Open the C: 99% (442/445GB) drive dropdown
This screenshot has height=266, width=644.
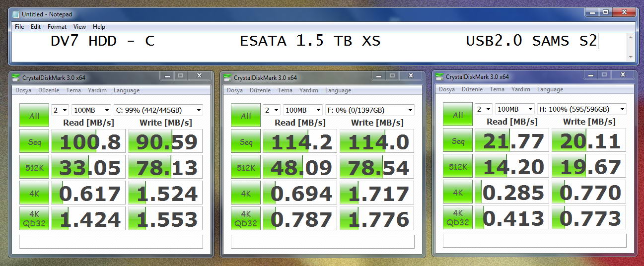(158, 110)
